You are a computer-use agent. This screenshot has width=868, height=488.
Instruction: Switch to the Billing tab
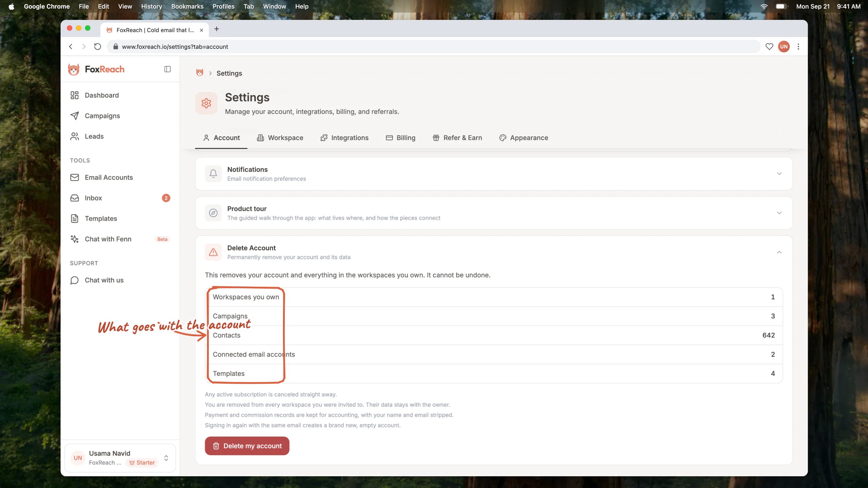[400, 138]
